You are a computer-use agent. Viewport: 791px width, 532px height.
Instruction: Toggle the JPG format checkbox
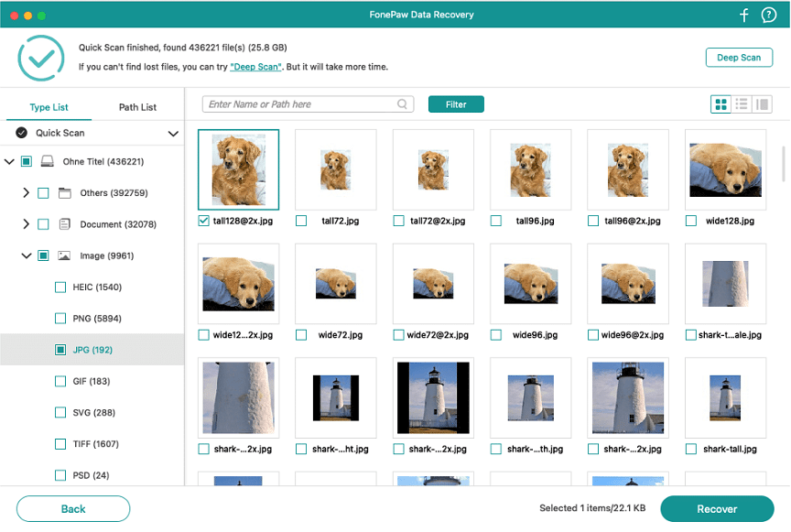pos(60,350)
